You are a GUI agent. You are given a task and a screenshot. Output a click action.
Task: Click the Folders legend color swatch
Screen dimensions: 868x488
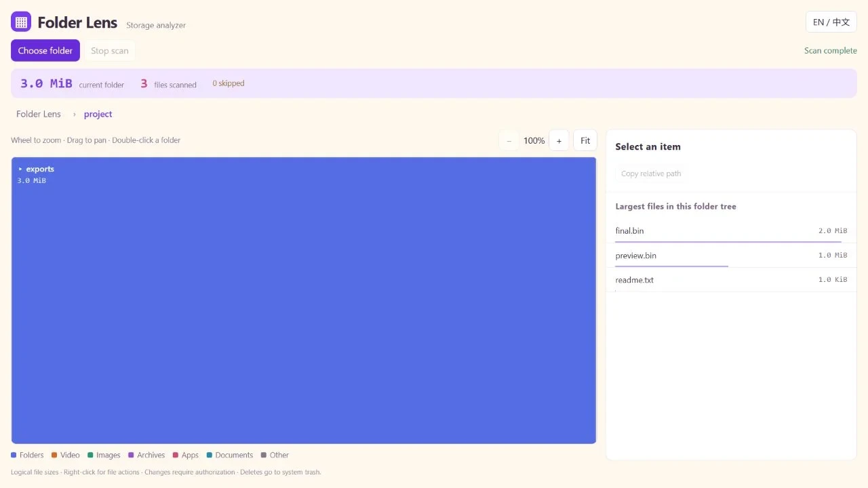pos(14,455)
